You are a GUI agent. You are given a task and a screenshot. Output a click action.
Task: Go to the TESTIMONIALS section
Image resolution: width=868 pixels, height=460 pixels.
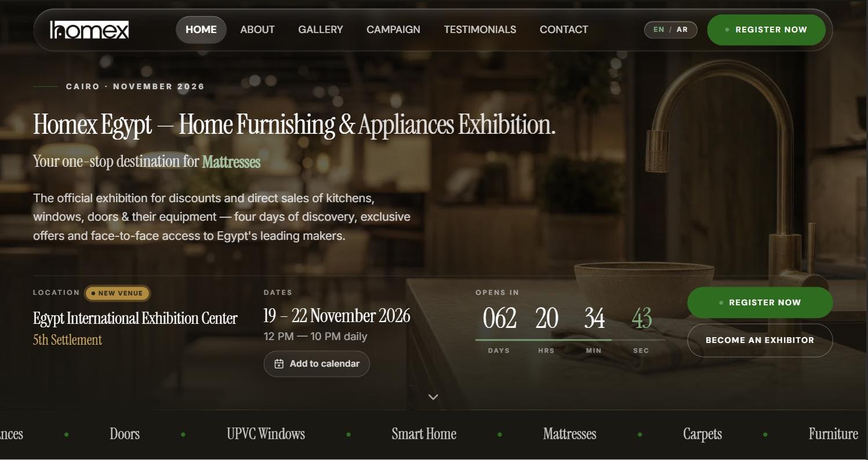coord(480,30)
